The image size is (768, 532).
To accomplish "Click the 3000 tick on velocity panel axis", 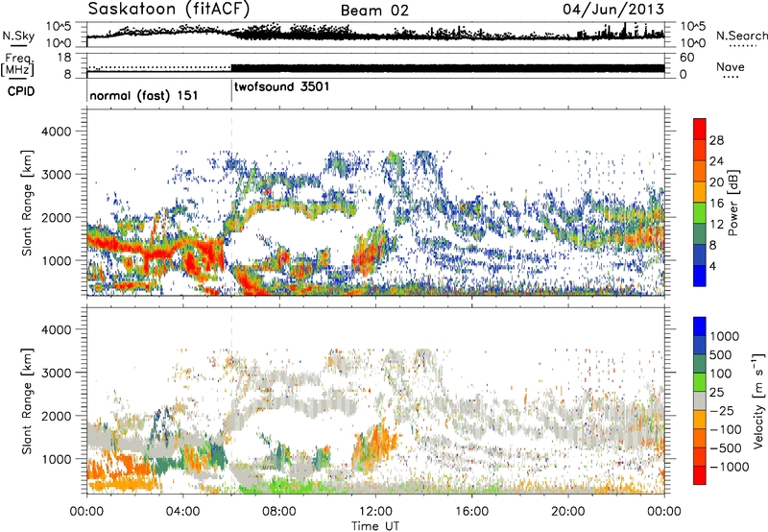I will pyautogui.click(x=56, y=373).
